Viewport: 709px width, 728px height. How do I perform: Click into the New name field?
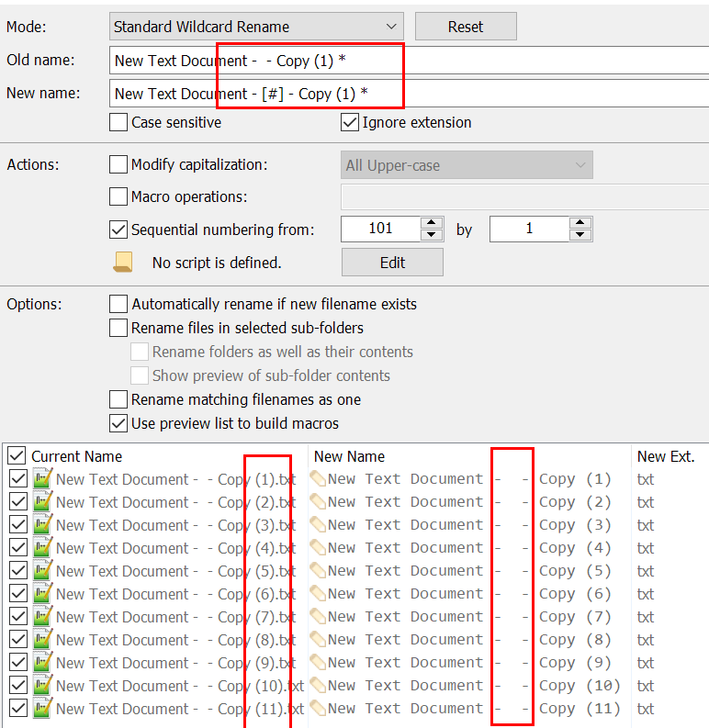409,94
